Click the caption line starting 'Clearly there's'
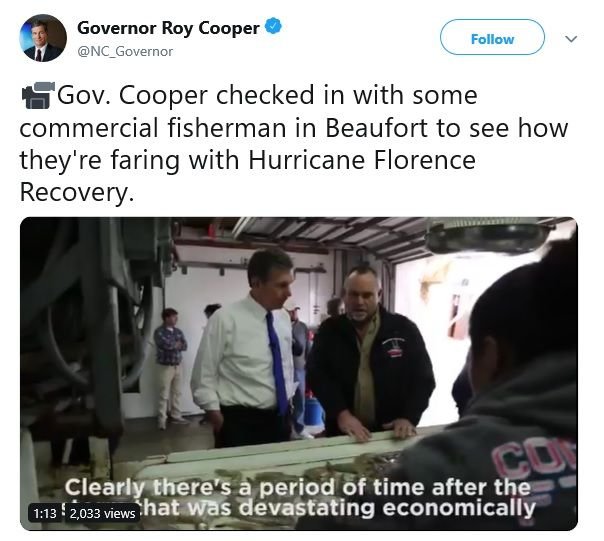This screenshot has width=604, height=541. [297, 487]
